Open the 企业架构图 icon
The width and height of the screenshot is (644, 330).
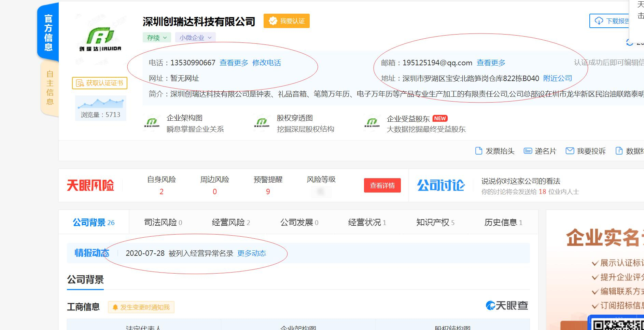(152, 123)
